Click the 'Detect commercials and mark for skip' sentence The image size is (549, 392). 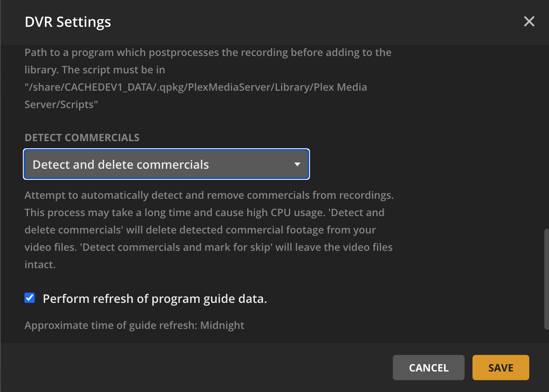pos(177,247)
